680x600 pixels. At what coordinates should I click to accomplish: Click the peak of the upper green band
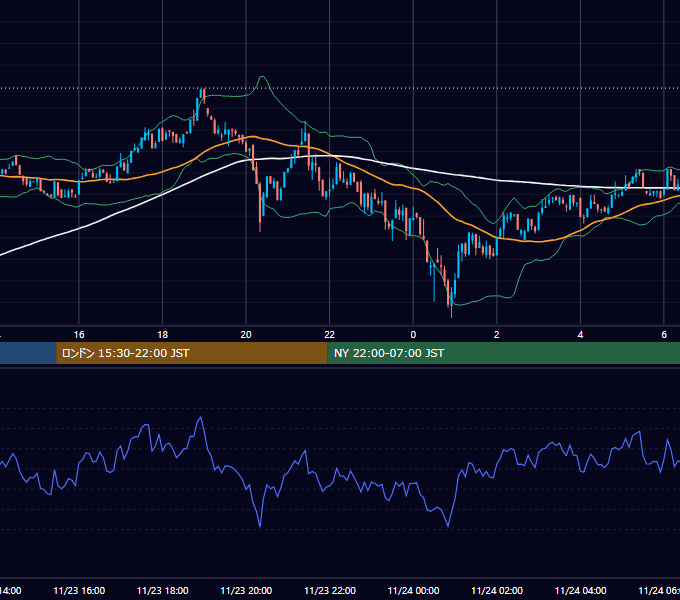(262, 78)
